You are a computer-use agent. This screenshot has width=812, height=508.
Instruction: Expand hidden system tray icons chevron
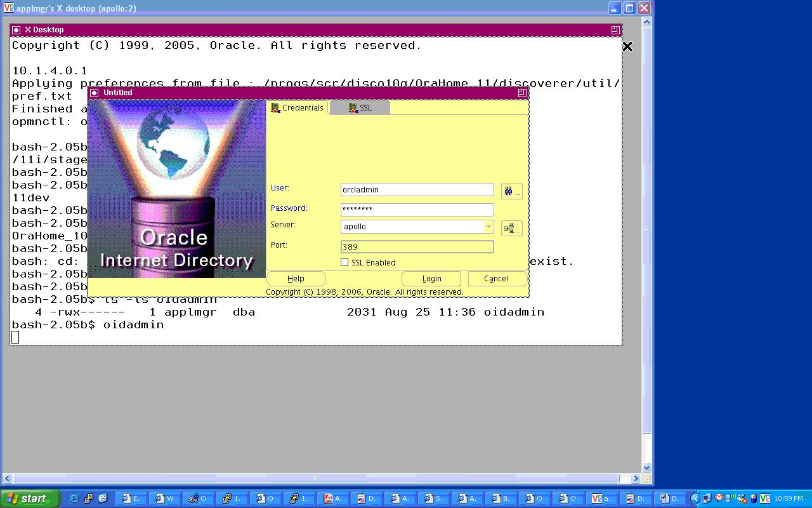695,498
